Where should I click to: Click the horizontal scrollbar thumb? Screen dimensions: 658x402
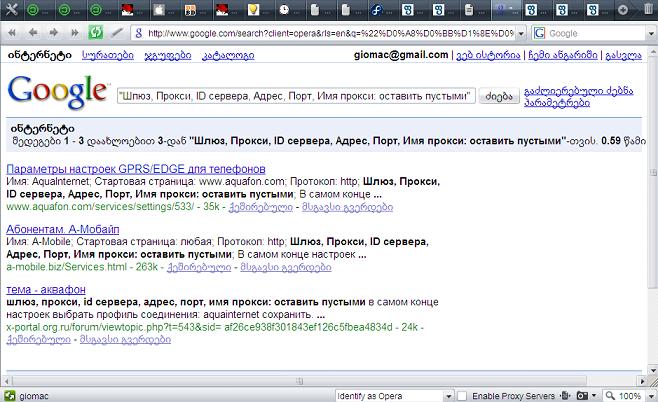coord(299,381)
